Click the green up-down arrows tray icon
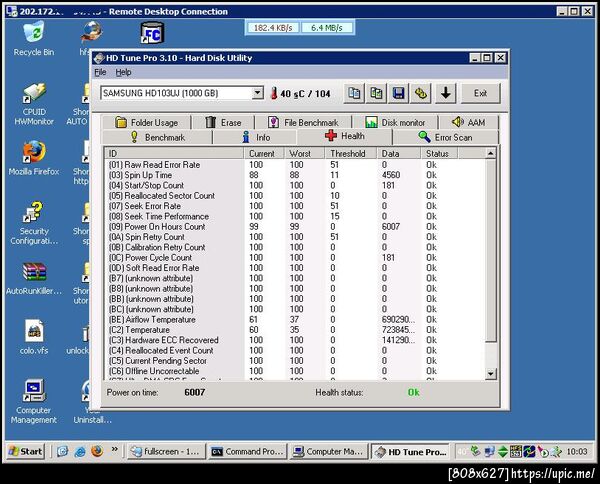 point(502,452)
